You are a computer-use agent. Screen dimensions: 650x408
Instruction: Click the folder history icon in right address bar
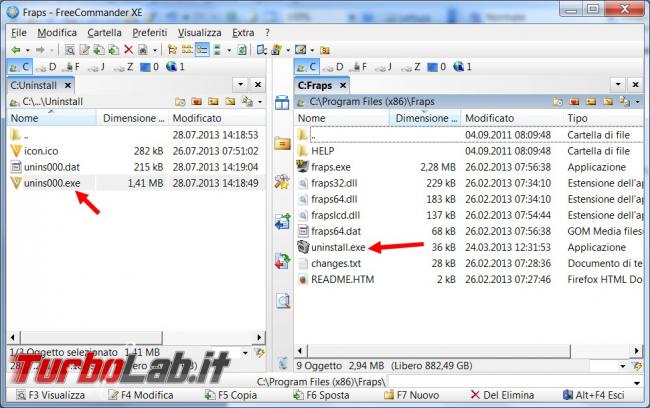click(558, 102)
